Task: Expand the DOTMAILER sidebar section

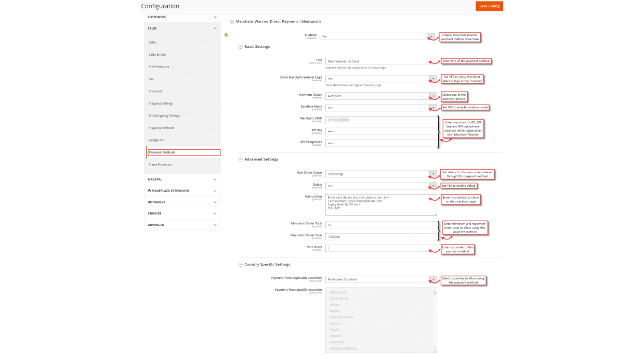Action: tap(182, 202)
